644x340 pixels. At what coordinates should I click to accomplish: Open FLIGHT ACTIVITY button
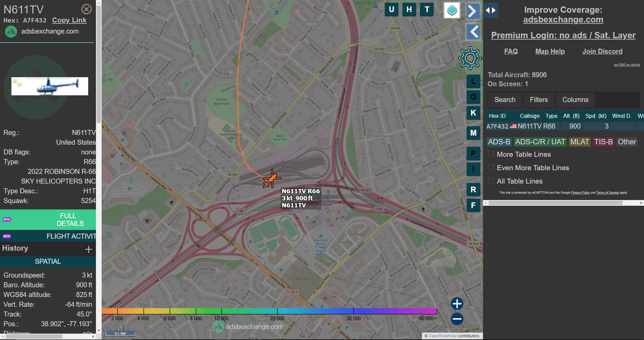click(x=48, y=236)
